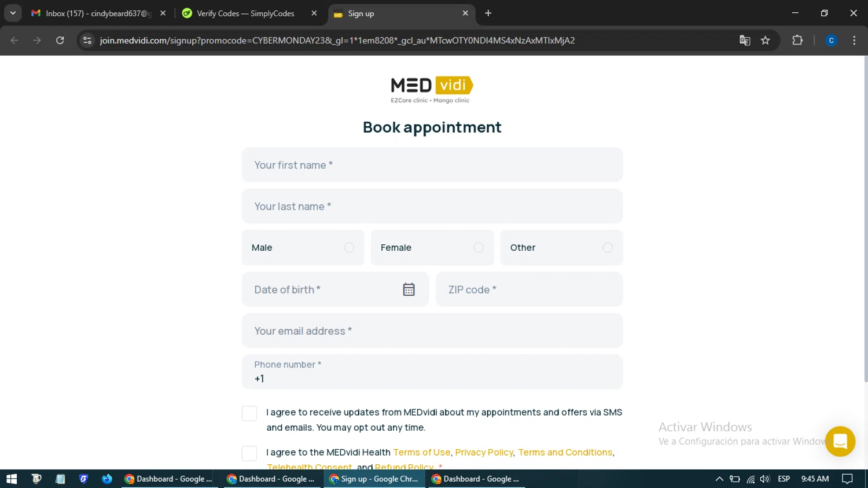Bookmark this tab with the star
The height and width of the screenshot is (488, 868).
tap(766, 41)
